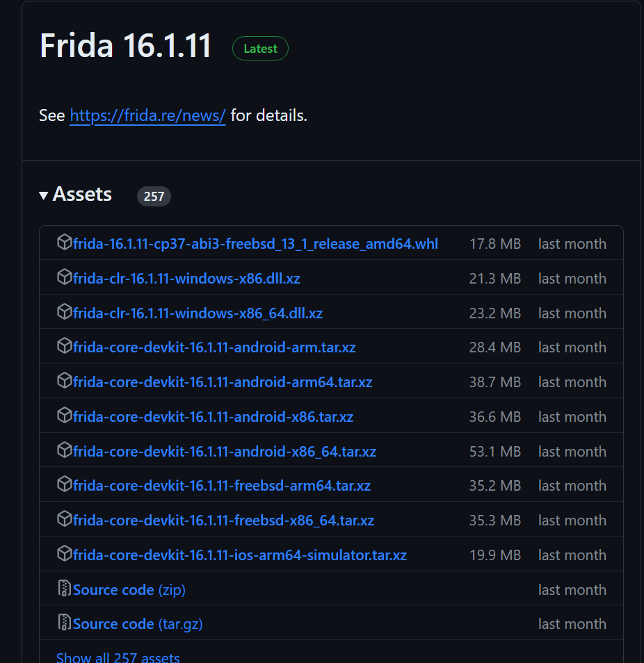Open the frida.re/news link
Screen dimensions: 644x663
[147, 115]
